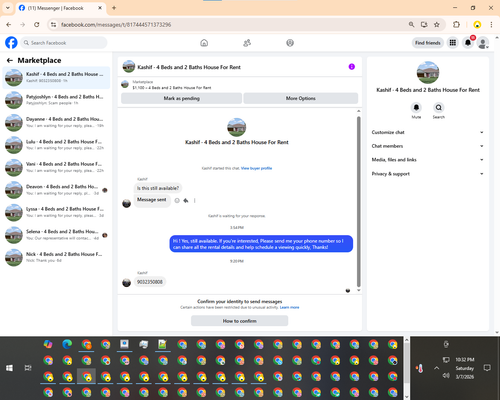Open the tab search dropdown arrow
Viewport: 500px width, 400px height.
pyautogui.click(x=8, y=8)
